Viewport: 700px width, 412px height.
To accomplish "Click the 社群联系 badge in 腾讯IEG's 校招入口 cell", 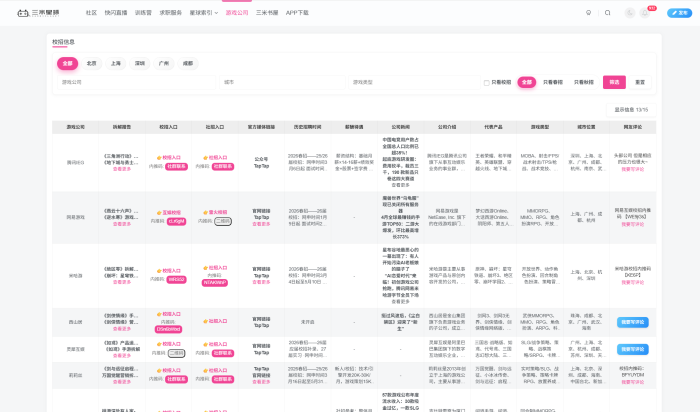I will tap(176, 166).
